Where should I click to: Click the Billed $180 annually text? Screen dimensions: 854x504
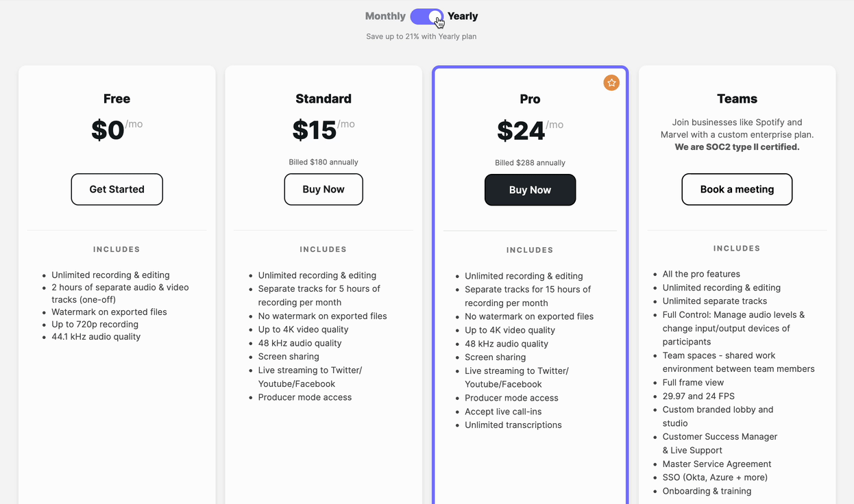(324, 162)
